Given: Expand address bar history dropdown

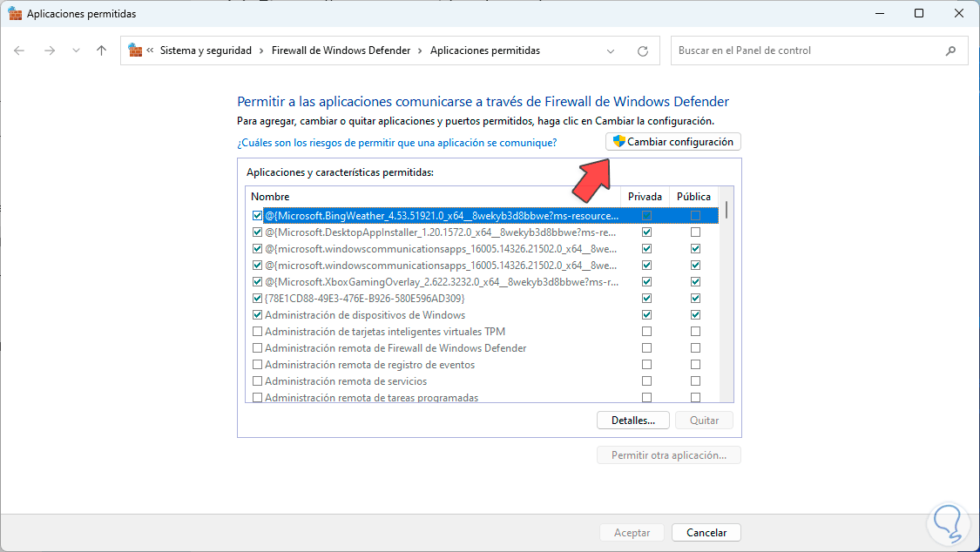Looking at the screenshot, I should coord(611,51).
